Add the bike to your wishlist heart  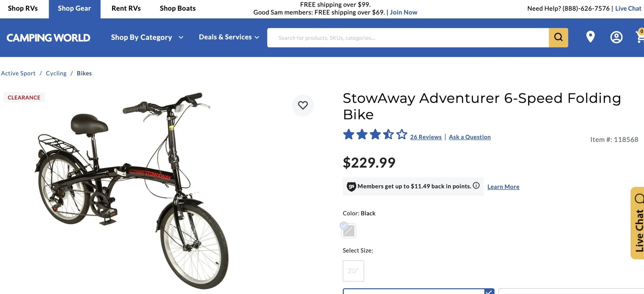pyautogui.click(x=303, y=105)
